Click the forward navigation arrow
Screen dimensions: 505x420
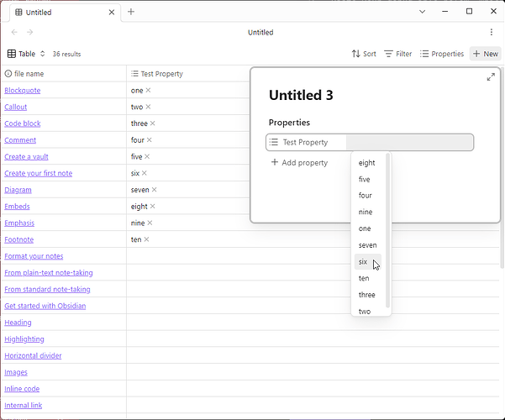pos(30,32)
